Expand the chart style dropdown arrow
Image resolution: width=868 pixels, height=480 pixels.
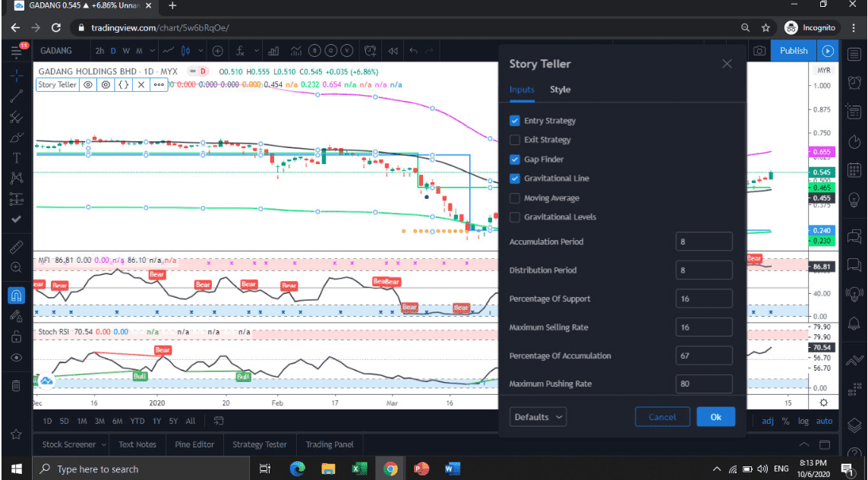click(200, 51)
